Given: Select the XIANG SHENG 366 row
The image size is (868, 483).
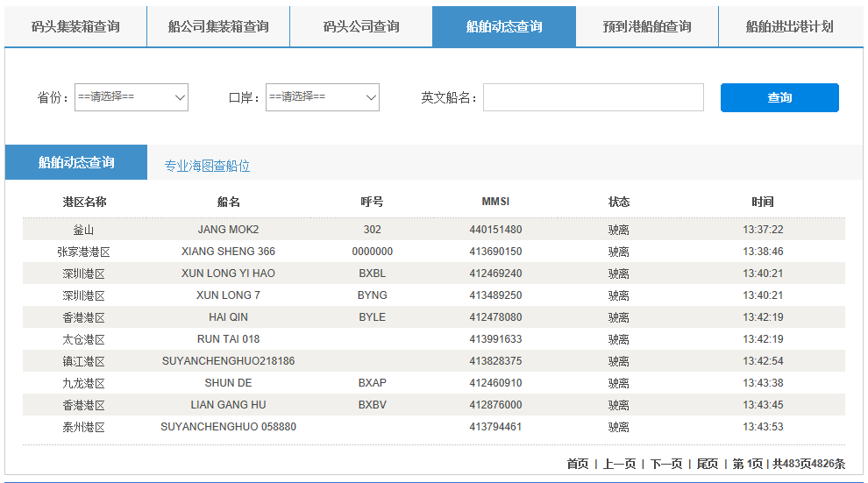Looking at the screenshot, I should pos(228,252).
